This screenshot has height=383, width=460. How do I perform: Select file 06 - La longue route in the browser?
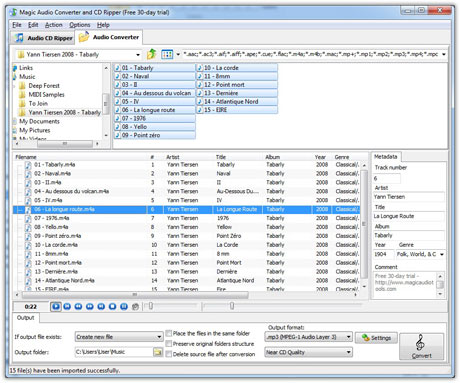(x=154, y=110)
